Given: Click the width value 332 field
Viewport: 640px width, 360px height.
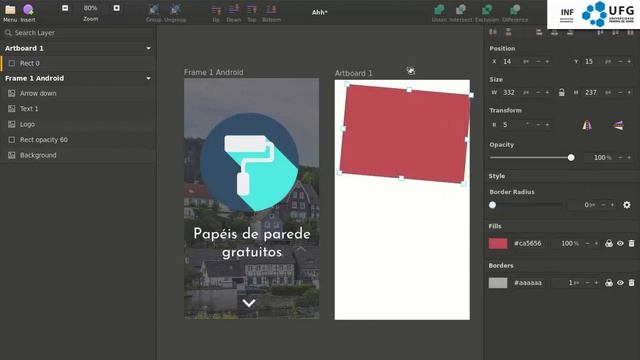Looking at the screenshot, I should click(x=510, y=93).
